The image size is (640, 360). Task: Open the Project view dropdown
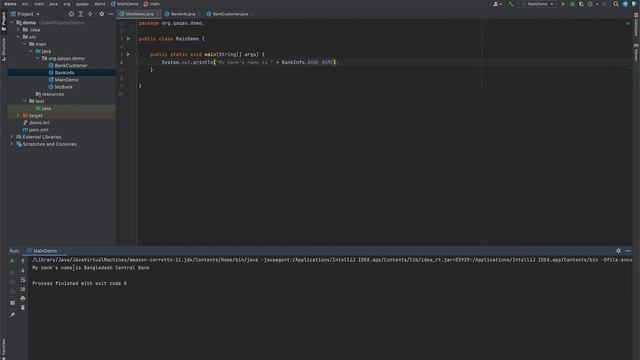(x=25, y=14)
